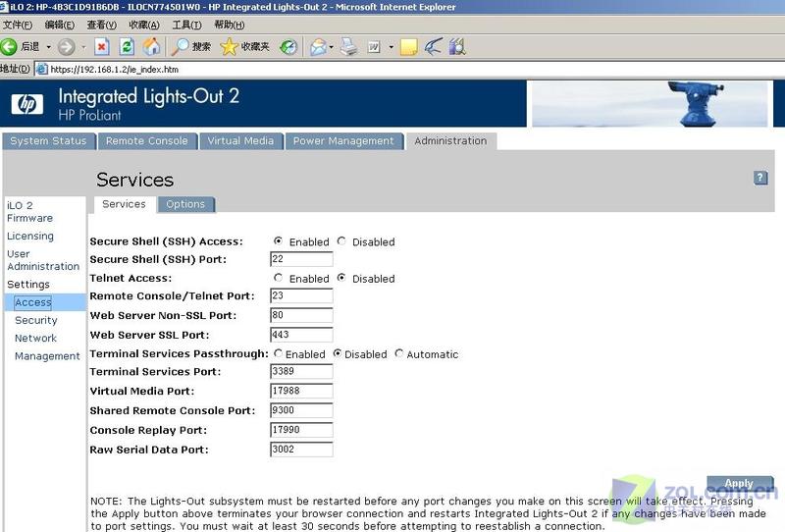Click the Secure Shell (SSH) Port field
Viewport: 785px width, 532px height.
pyautogui.click(x=301, y=259)
